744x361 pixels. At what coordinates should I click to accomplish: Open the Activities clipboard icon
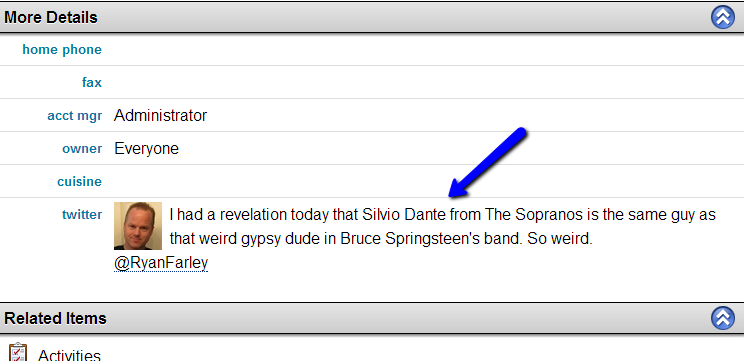click(18, 352)
